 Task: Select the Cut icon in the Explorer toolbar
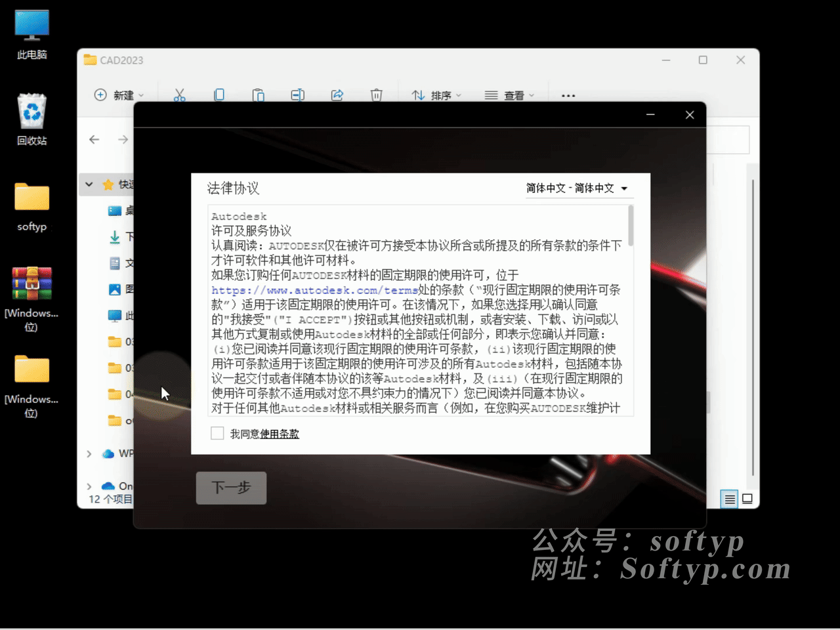180,95
